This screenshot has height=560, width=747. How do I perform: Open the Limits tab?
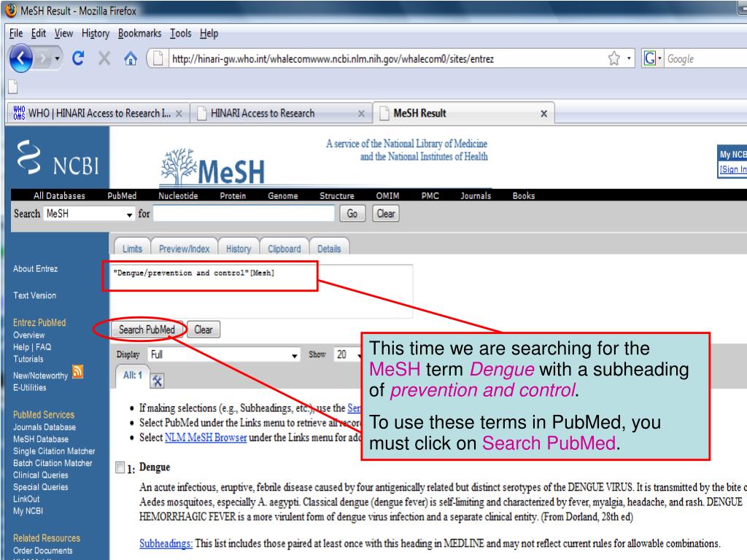pos(132,248)
